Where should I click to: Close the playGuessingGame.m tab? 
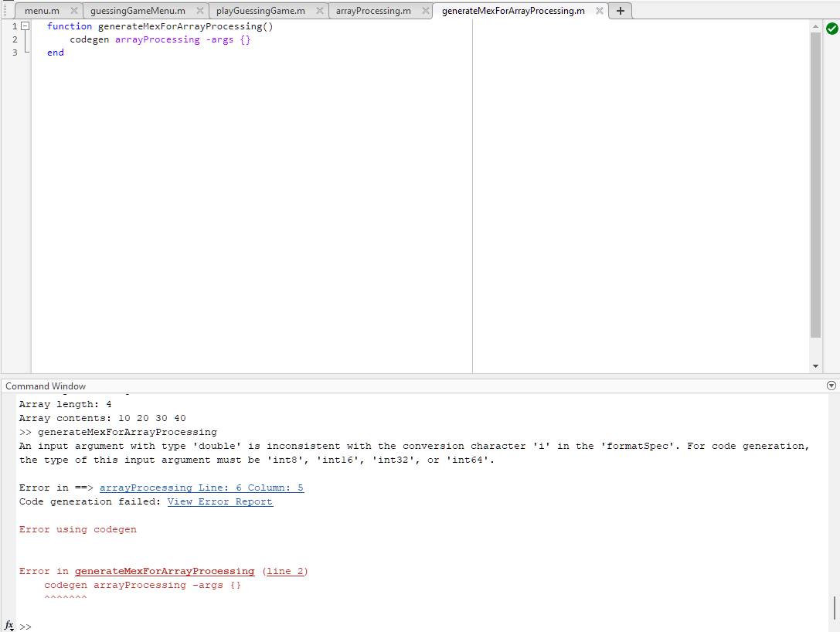[320, 11]
